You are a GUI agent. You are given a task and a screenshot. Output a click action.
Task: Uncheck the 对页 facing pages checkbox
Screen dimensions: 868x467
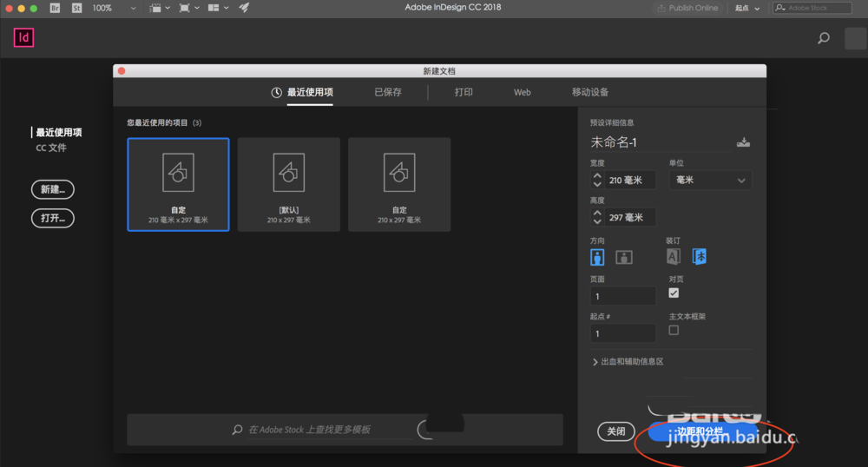pyautogui.click(x=674, y=293)
